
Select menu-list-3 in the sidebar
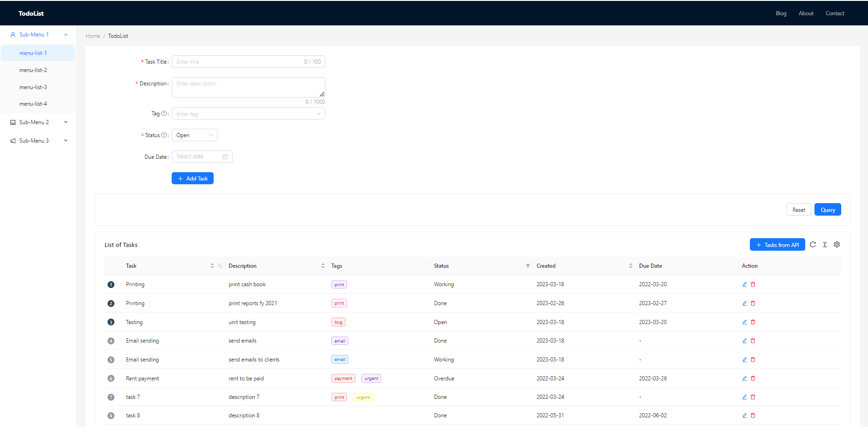click(x=33, y=87)
